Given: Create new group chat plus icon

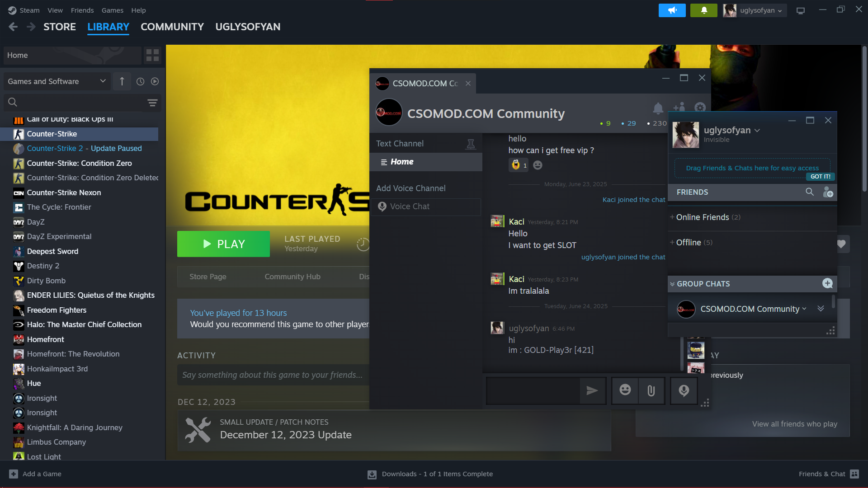Looking at the screenshot, I should click(x=827, y=283).
